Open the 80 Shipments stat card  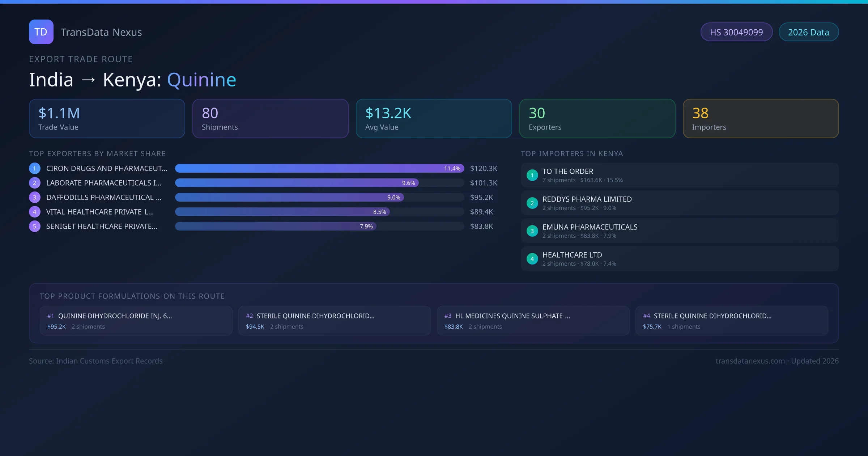[270, 118]
